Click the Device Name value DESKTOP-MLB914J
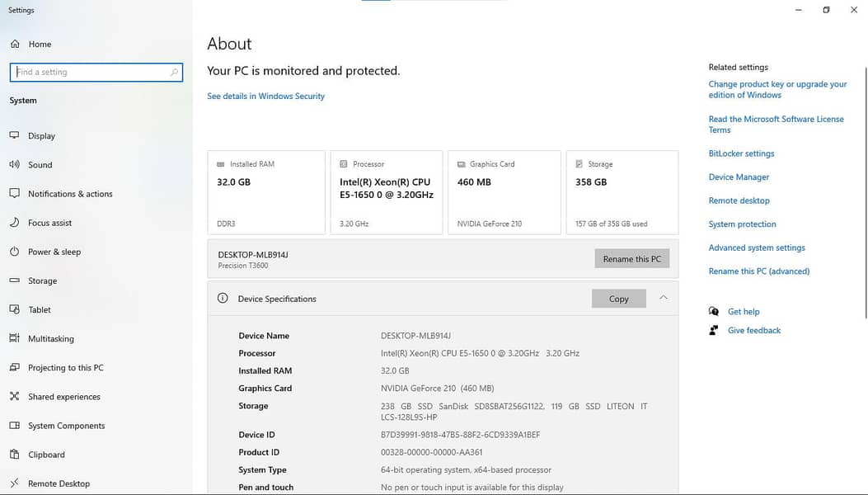Screen dimensions: 868x495 click(415, 335)
